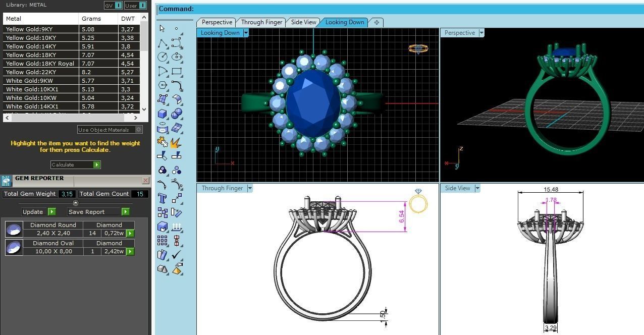Open the Side View viewport dropdown menu
The width and height of the screenshot is (644, 335).
click(x=477, y=188)
